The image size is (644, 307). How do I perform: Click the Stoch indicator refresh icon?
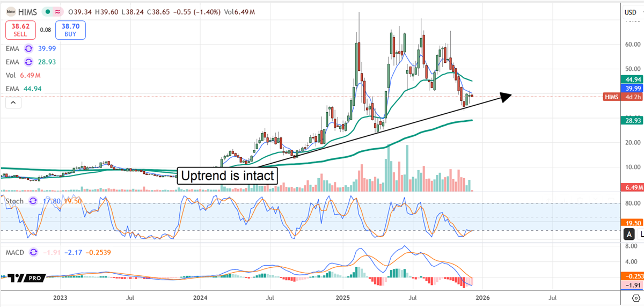click(33, 201)
